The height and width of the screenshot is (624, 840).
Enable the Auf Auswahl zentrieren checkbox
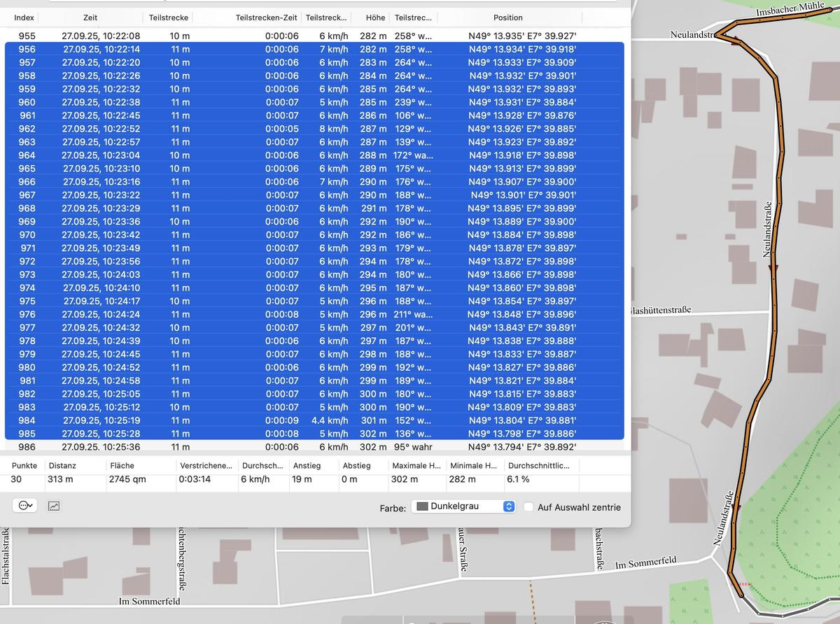(x=529, y=507)
